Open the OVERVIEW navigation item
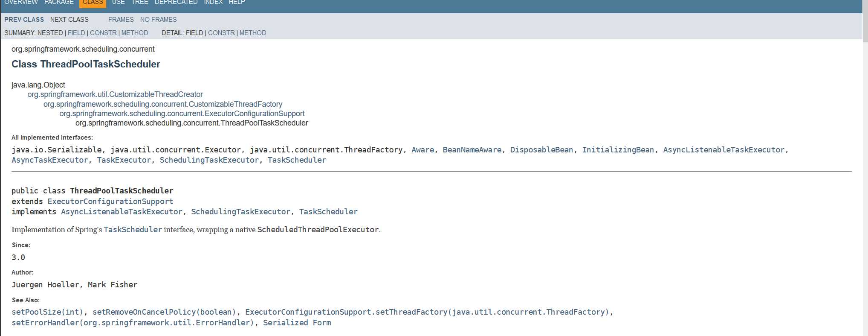Image resolution: width=868 pixels, height=336 pixels. coord(21,2)
